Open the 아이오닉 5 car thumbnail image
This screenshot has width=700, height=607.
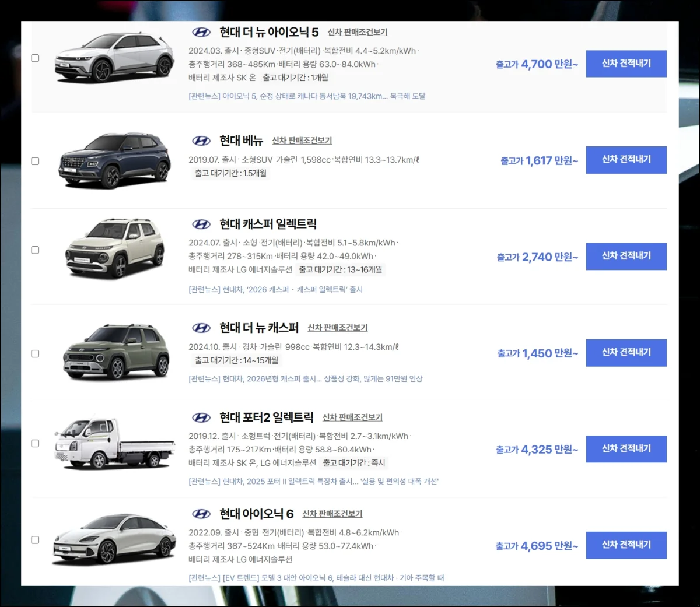click(114, 58)
